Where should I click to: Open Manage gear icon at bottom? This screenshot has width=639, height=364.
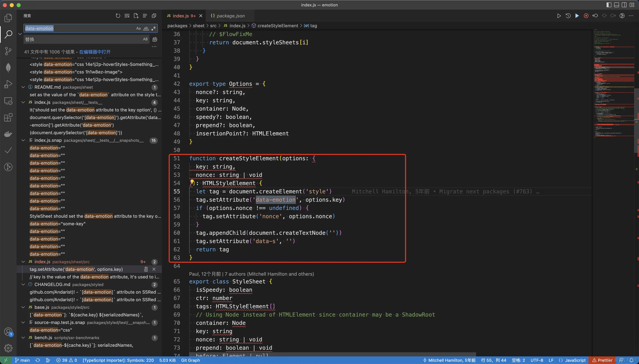[8, 348]
